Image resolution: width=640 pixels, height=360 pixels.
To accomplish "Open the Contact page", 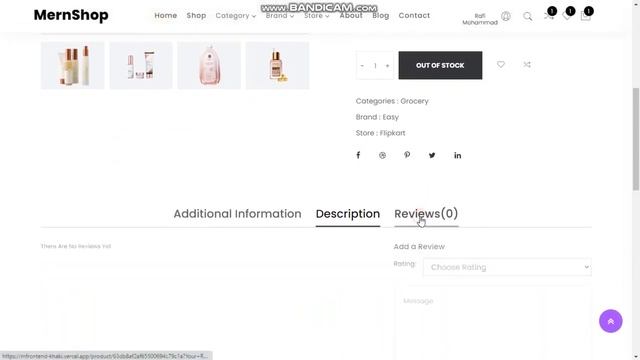I will [414, 16].
